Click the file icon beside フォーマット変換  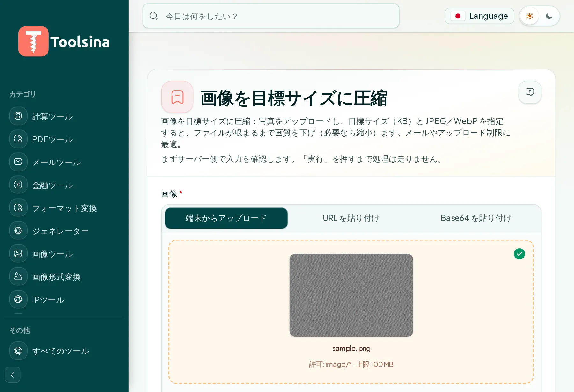pyautogui.click(x=18, y=208)
